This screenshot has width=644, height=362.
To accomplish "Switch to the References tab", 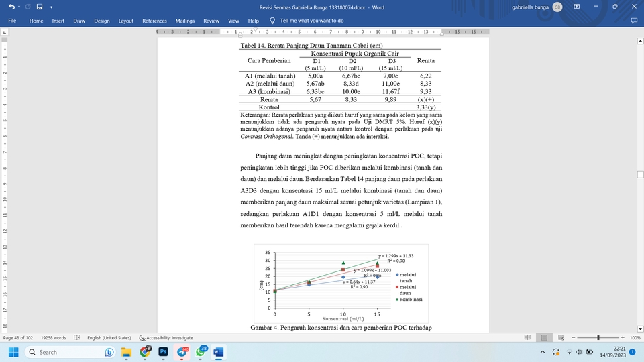I will click(154, 21).
